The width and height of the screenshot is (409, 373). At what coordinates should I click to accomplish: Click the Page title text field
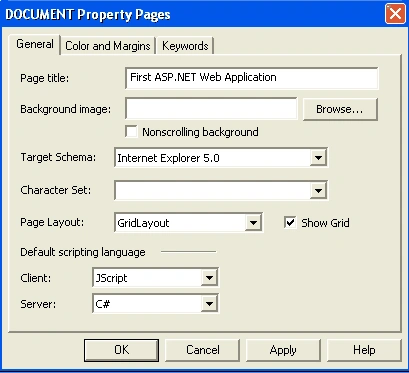click(x=252, y=78)
